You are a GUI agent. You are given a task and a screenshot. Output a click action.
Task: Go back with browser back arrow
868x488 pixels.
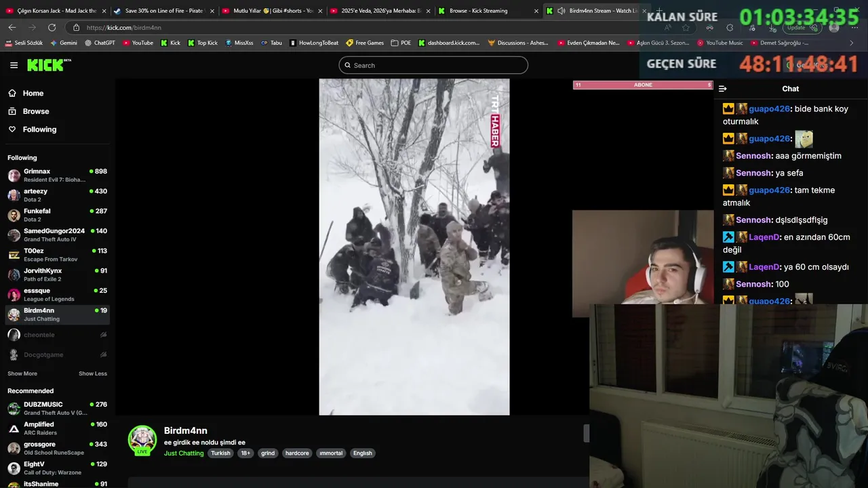(x=12, y=27)
